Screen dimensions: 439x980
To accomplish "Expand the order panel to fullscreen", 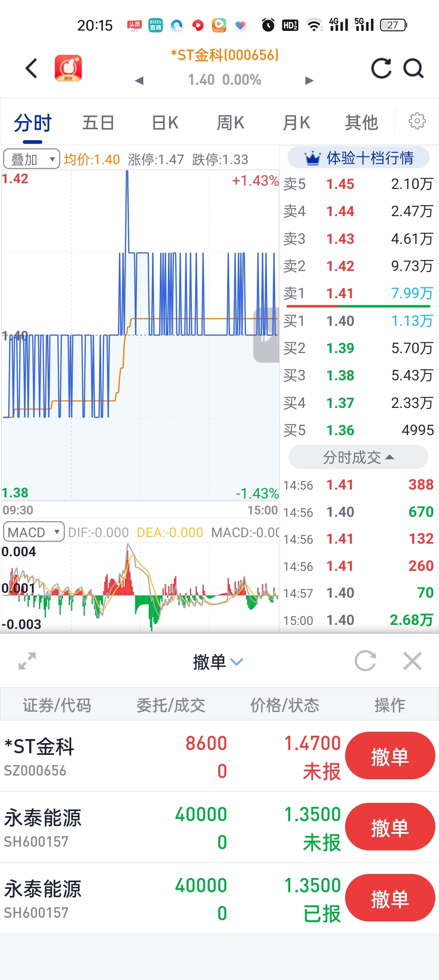I will tap(27, 661).
